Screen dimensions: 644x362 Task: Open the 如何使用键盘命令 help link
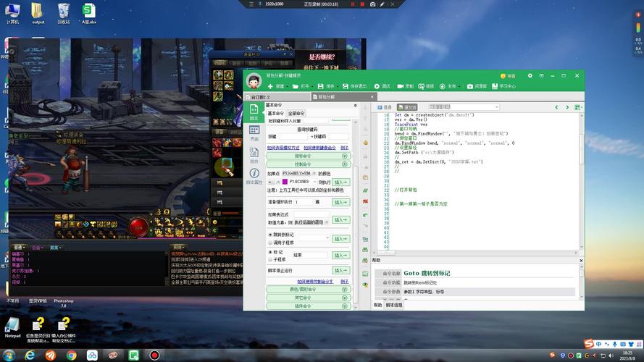tap(319, 148)
